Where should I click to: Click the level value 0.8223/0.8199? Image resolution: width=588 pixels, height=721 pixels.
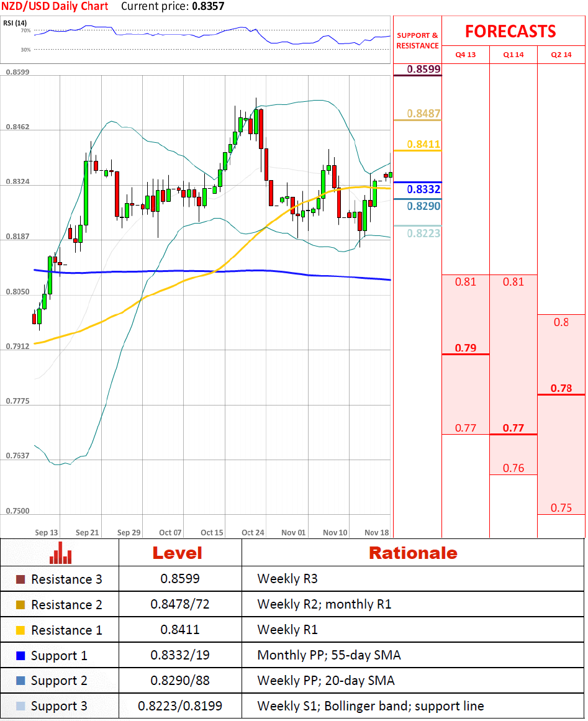tap(180, 706)
